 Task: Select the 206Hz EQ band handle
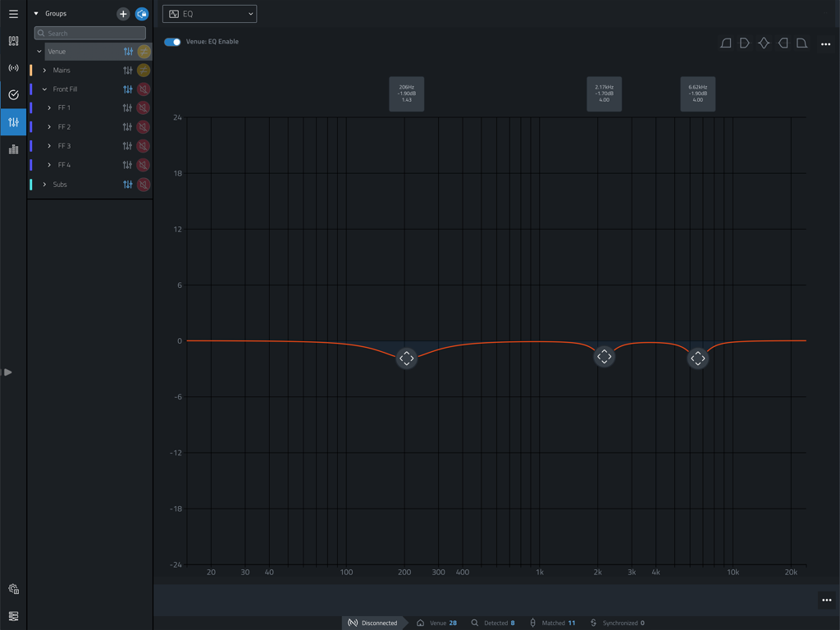[x=406, y=358]
